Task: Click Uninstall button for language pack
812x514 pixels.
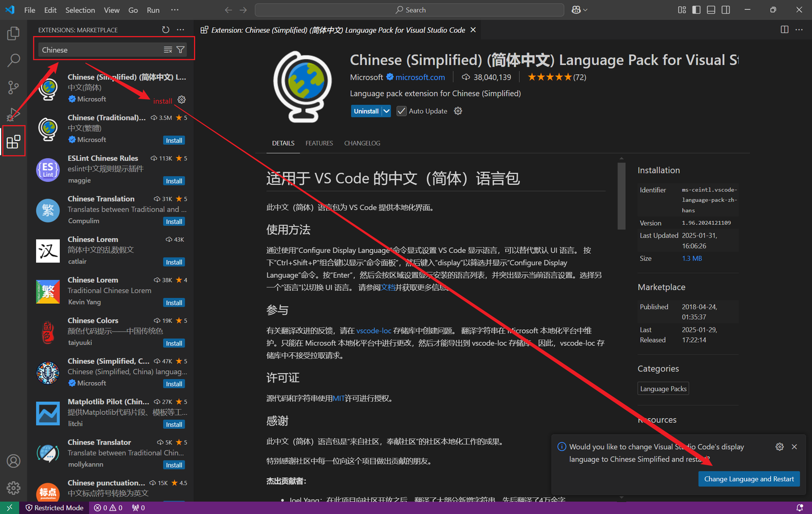Action: pyautogui.click(x=366, y=111)
